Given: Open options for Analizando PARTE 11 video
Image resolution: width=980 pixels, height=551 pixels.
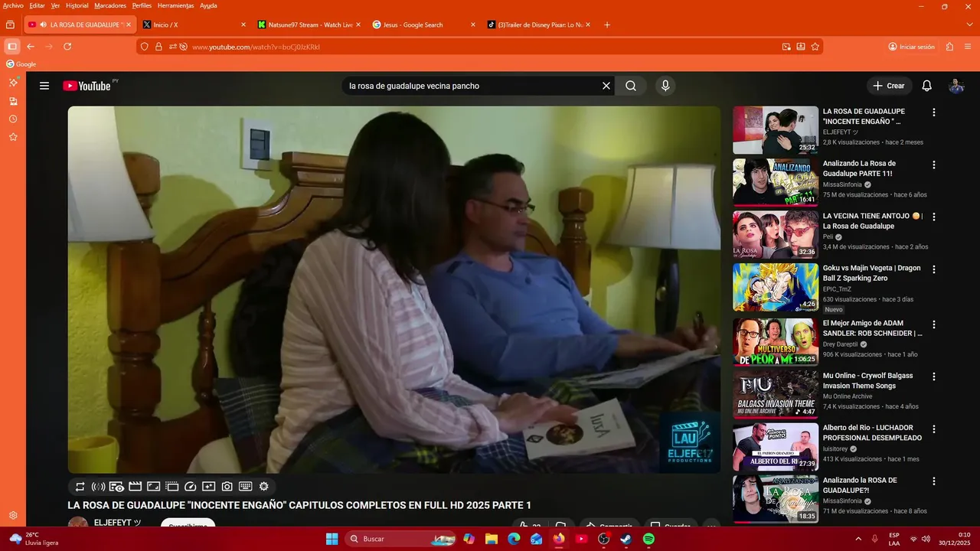Looking at the screenshot, I should (x=933, y=165).
